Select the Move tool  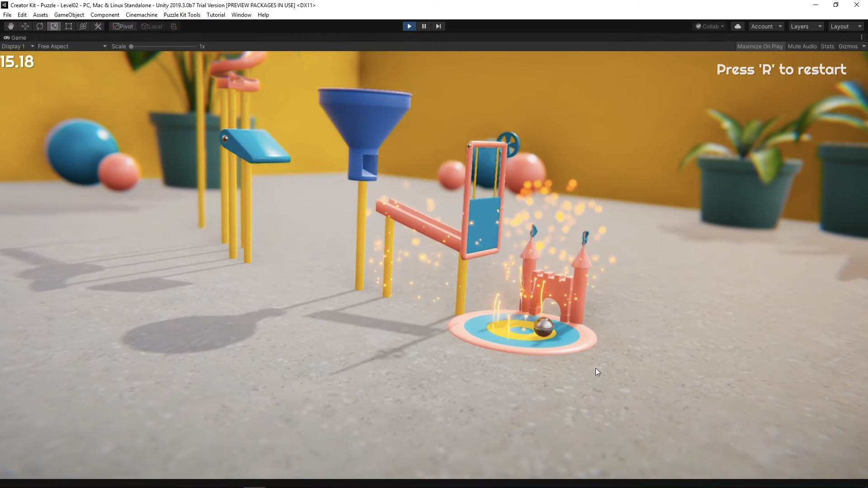pyautogui.click(x=25, y=26)
